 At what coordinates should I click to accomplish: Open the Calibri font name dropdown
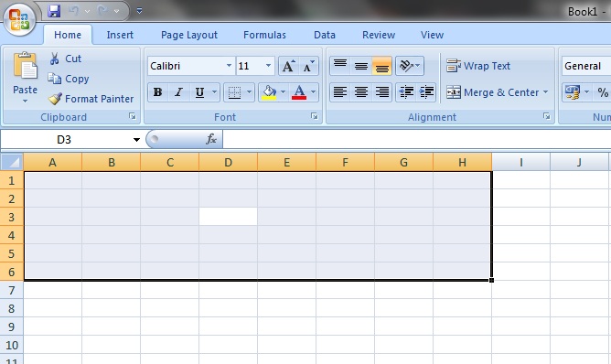tap(229, 66)
